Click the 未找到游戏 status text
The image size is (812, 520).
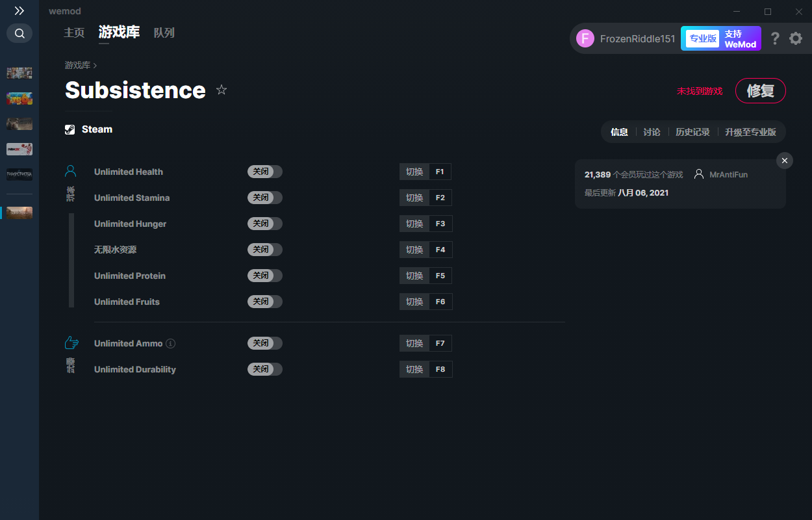(x=700, y=91)
